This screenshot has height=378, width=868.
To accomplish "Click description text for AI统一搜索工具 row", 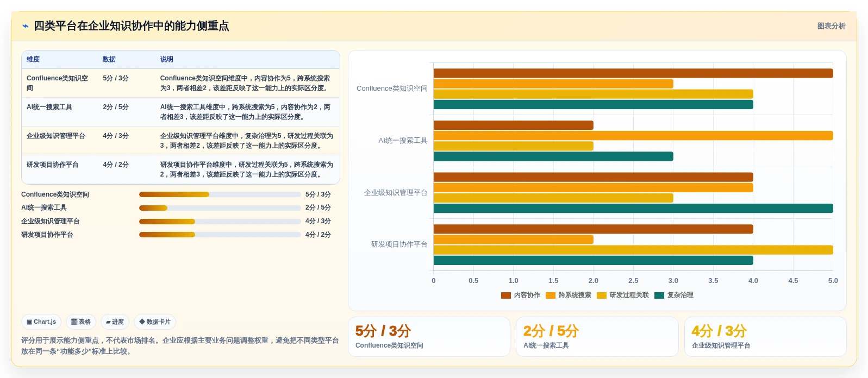I will coord(245,112).
